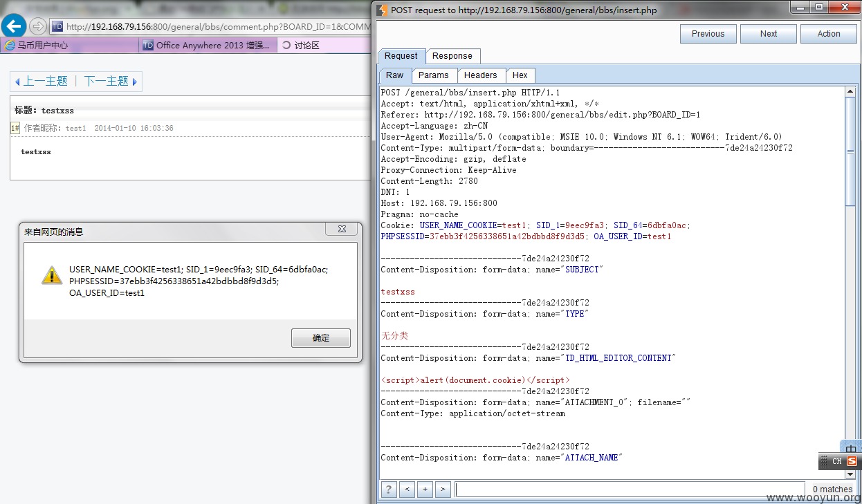862x504 pixels.
Task: Click the name="ATTACH_NAME" form-data line
Action: pos(502,458)
